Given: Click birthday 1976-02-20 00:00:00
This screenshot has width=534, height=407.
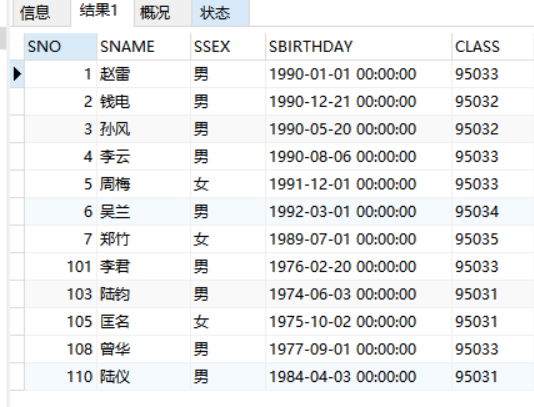Looking at the screenshot, I should coord(359,267).
